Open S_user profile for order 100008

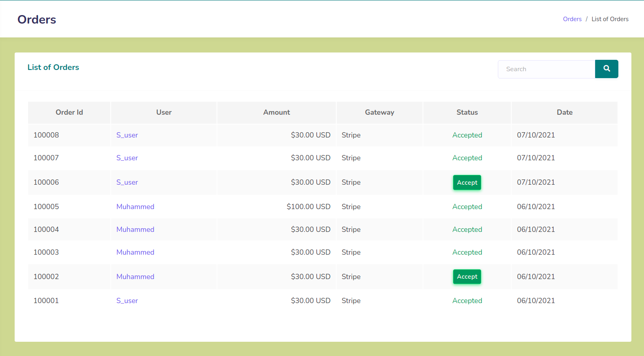[x=127, y=135]
